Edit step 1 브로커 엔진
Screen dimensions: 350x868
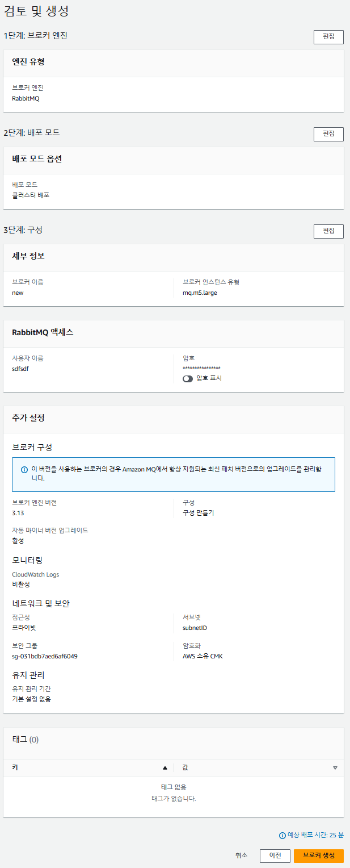328,37
